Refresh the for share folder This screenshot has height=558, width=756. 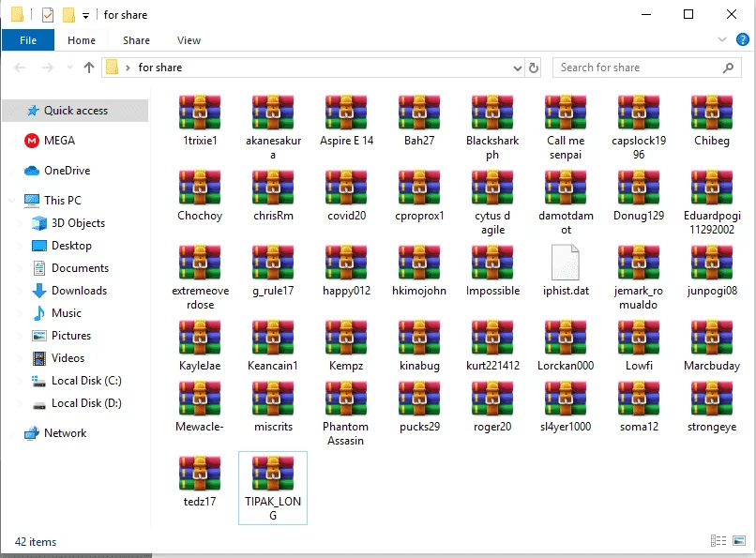pyautogui.click(x=534, y=68)
